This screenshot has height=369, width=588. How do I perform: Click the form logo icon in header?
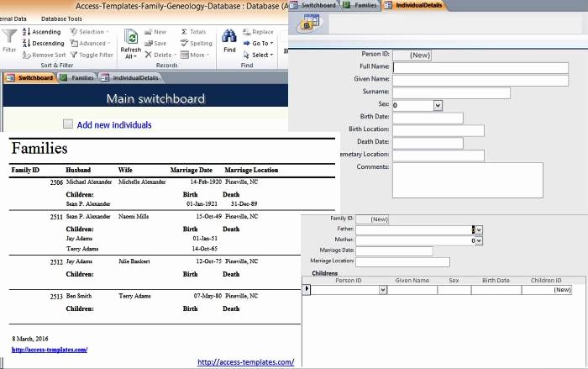tap(308, 23)
